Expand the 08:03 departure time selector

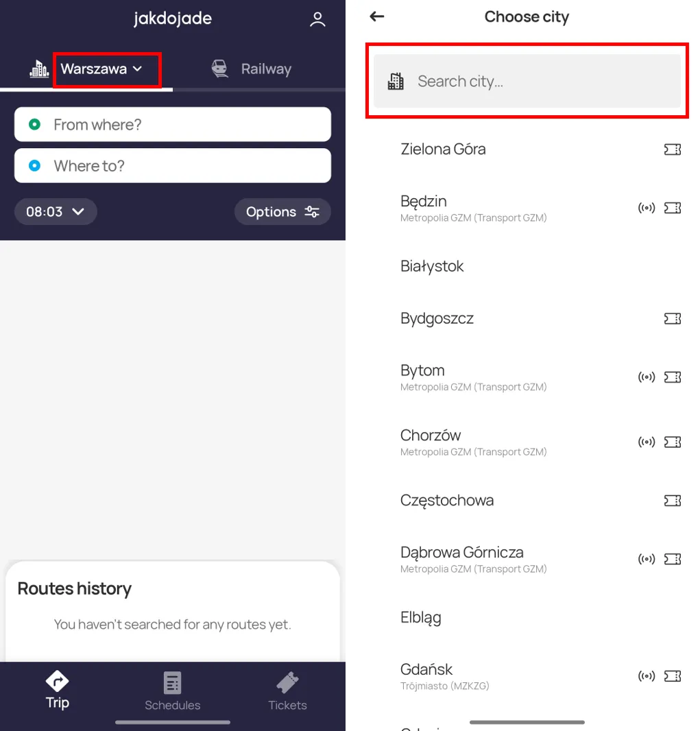pyautogui.click(x=56, y=212)
